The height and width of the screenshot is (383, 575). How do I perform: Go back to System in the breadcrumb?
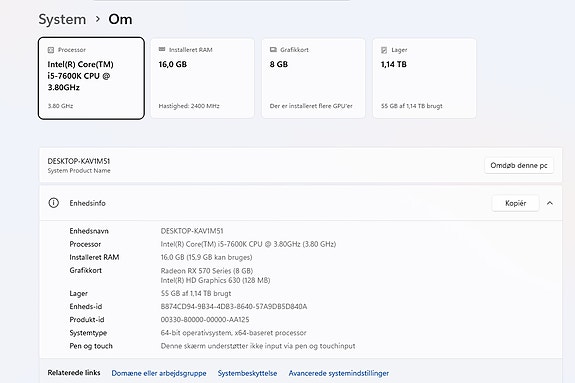(62, 19)
